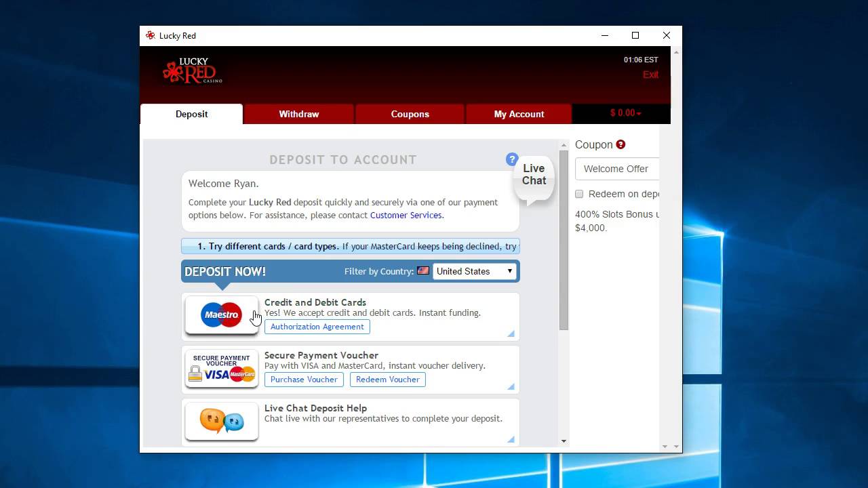Click the DEPOSIT NOW! banner heading

tap(225, 271)
